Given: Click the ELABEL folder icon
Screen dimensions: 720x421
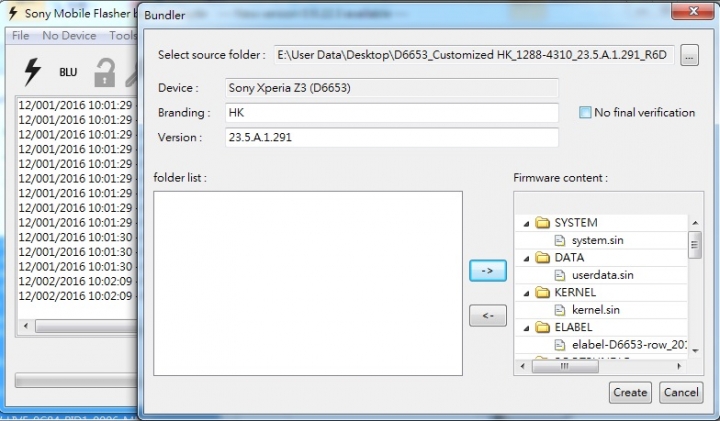Looking at the screenshot, I should click(x=543, y=327).
